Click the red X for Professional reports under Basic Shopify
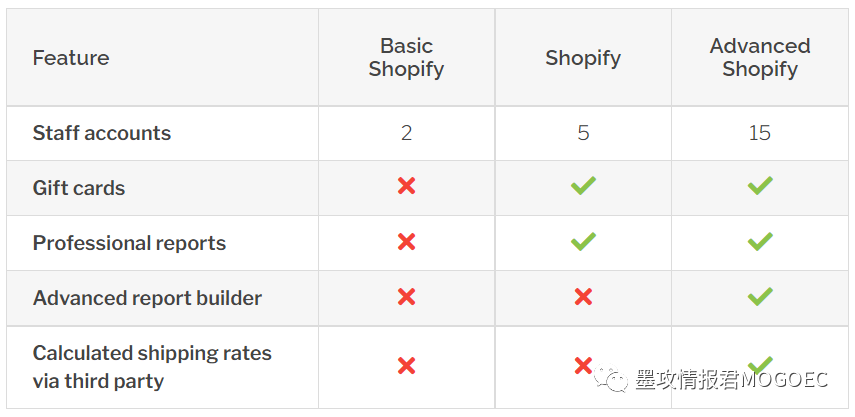Screen dimensions: 855x417 406,241
